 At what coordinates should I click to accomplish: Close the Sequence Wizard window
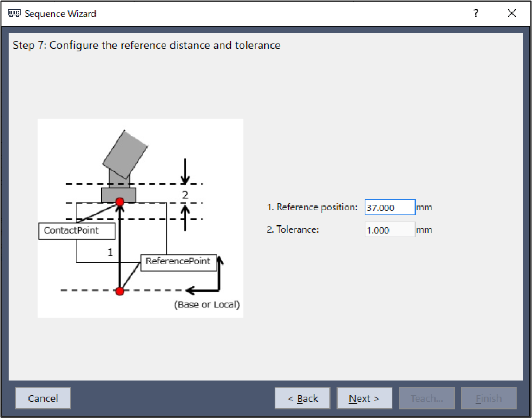[511, 13]
